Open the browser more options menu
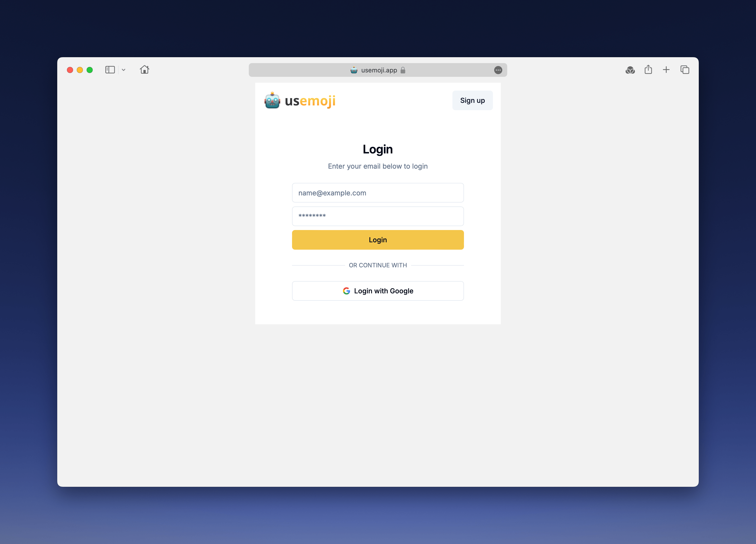Viewport: 756px width, 544px height. point(498,69)
